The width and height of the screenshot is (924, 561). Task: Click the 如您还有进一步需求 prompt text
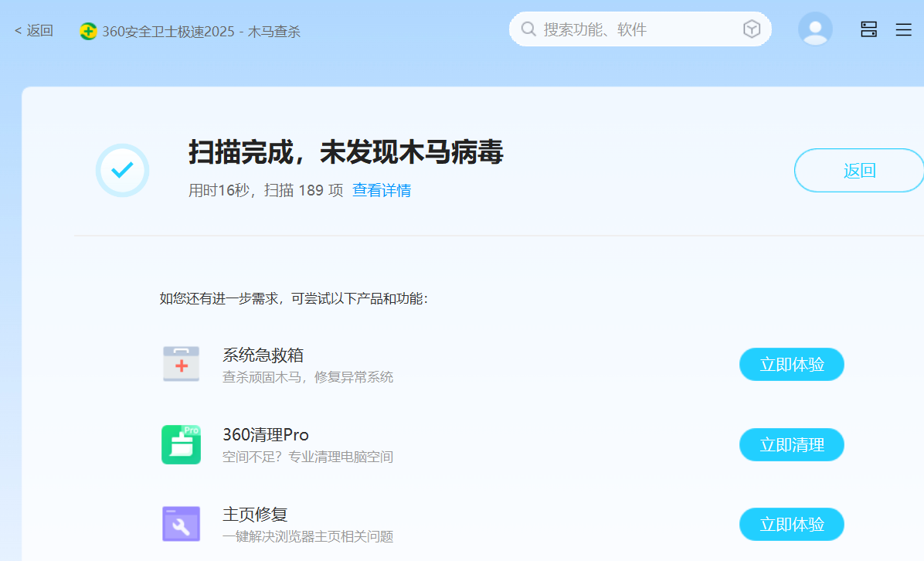(294, 299)
